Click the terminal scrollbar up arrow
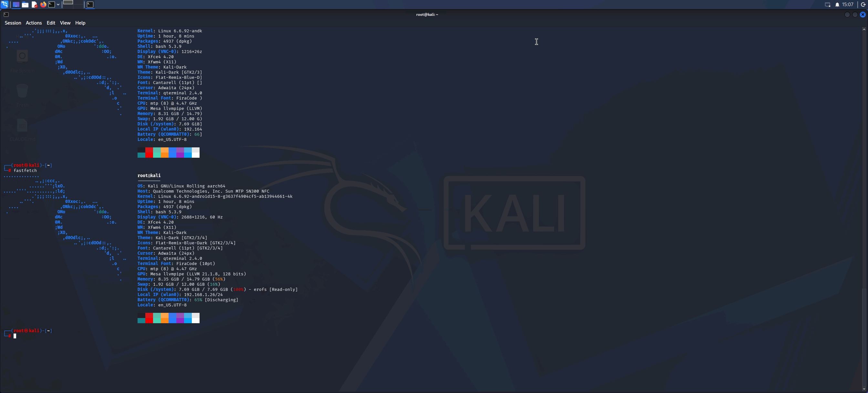 coord(864,29)
